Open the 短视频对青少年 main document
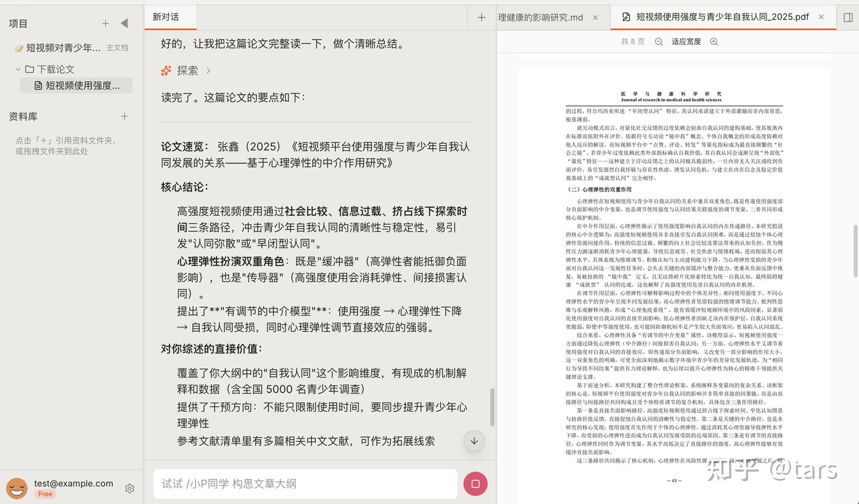859x504 pixels. coord(63,48)
